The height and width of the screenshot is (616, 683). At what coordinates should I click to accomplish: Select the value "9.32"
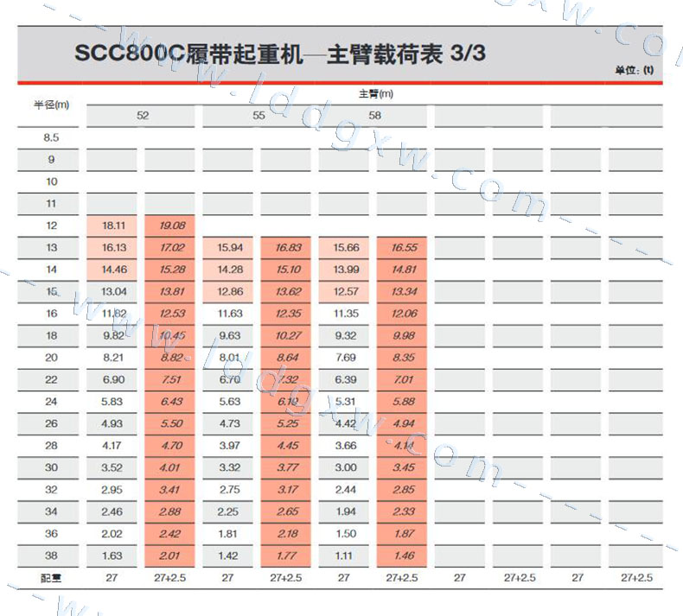346,335
